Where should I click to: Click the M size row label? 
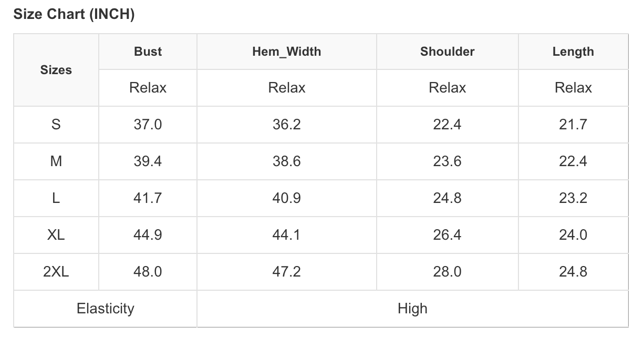click(56, 161)
